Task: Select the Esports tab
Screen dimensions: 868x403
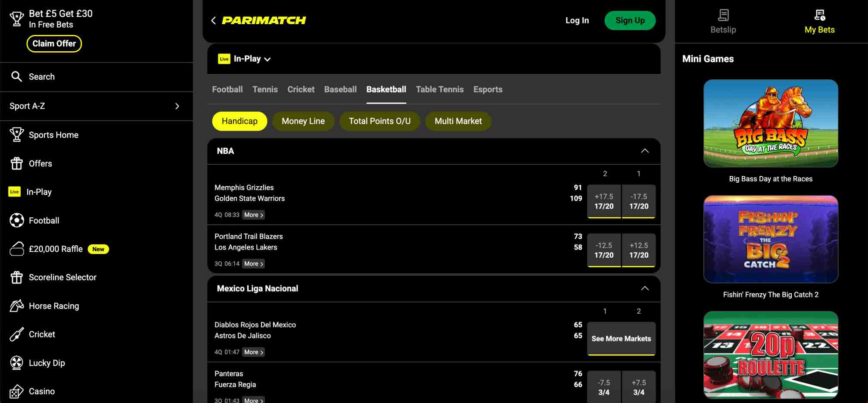Action: [488, 89]
